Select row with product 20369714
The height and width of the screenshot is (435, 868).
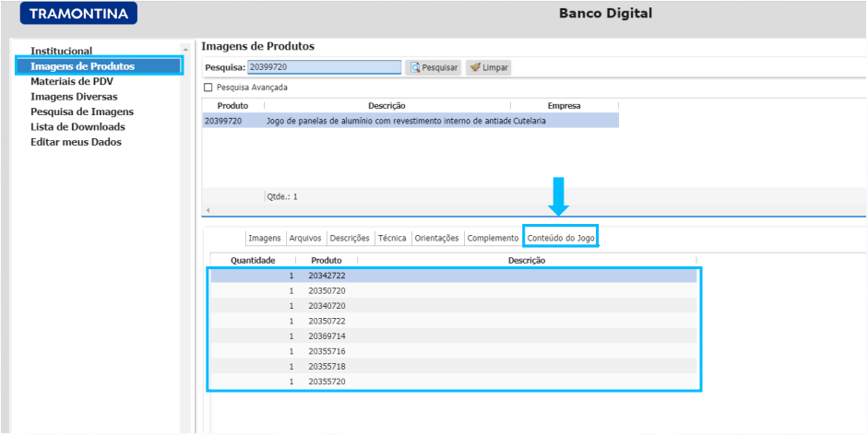pos(454,336)
